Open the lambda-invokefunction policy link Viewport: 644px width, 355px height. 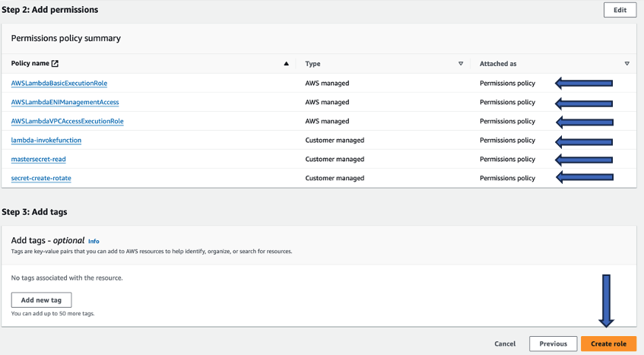click(46, 140)
